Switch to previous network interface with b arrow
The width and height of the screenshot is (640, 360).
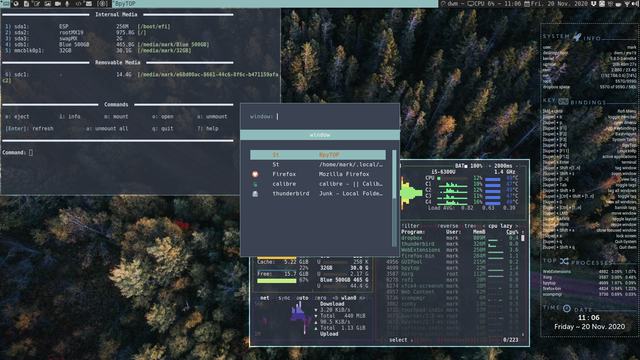336,298
